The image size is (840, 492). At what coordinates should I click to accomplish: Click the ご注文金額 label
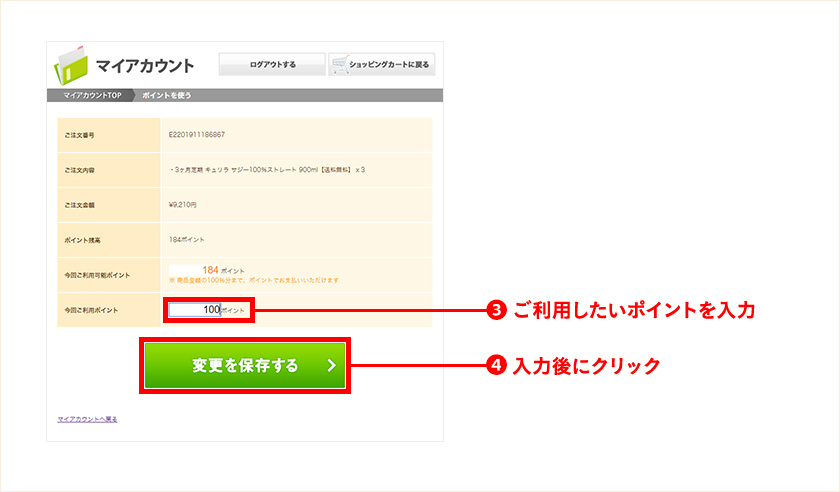(x=79, y=205)
